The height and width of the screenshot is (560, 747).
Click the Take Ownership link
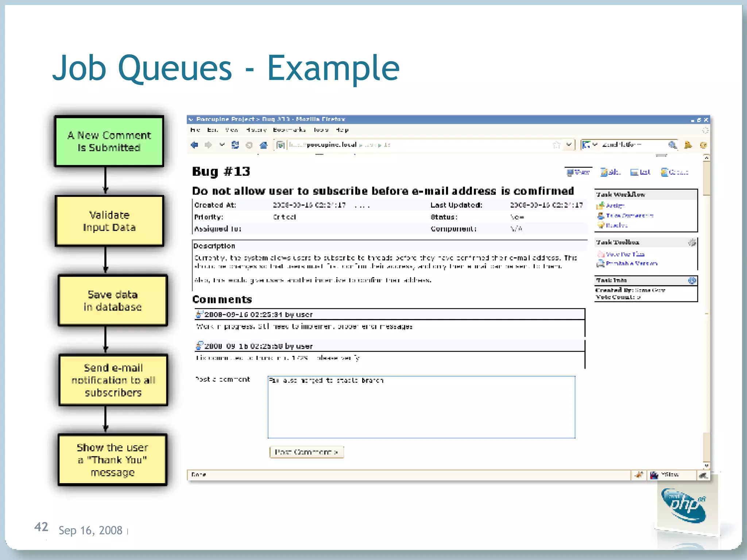click(630, 216)
